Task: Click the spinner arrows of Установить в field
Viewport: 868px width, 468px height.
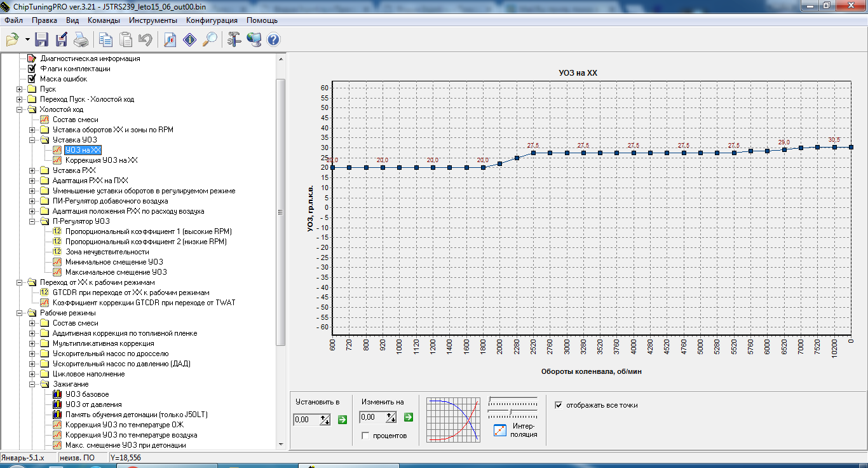Action: [x=325, y=419]
